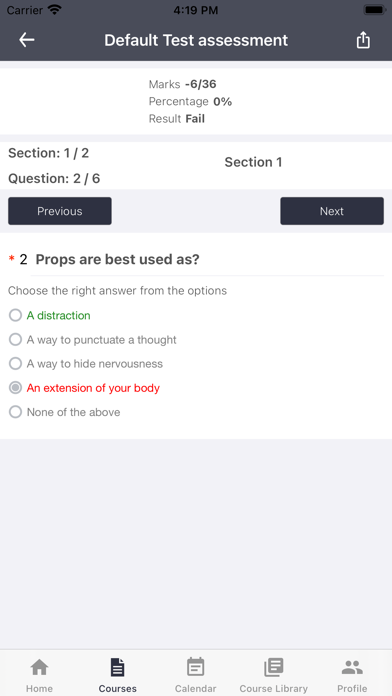Click the 'Props are best used as?' question
The width and height of the screenshot is (392, 696).
pyautogui.click(x=118, y=260)
